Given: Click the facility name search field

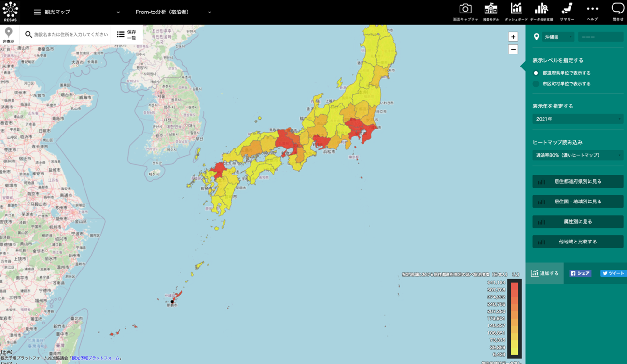Looking at the screenshot, I should coord(70,35).
